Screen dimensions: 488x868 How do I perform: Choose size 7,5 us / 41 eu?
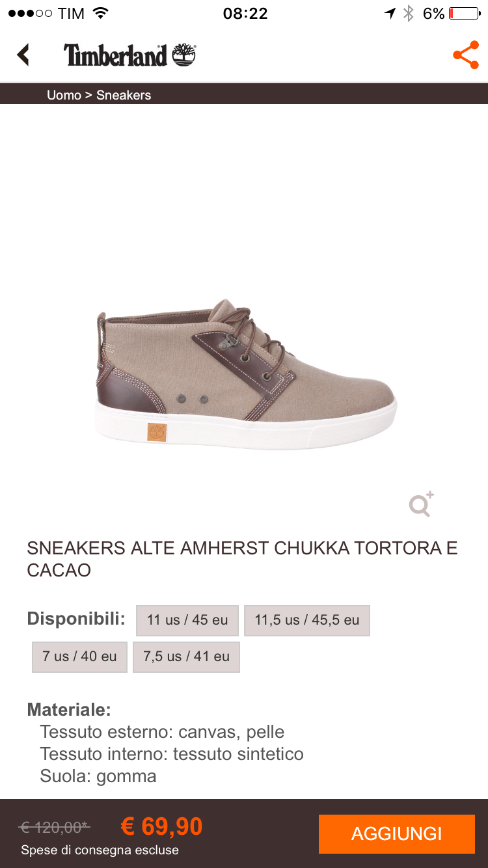point(187,657)
